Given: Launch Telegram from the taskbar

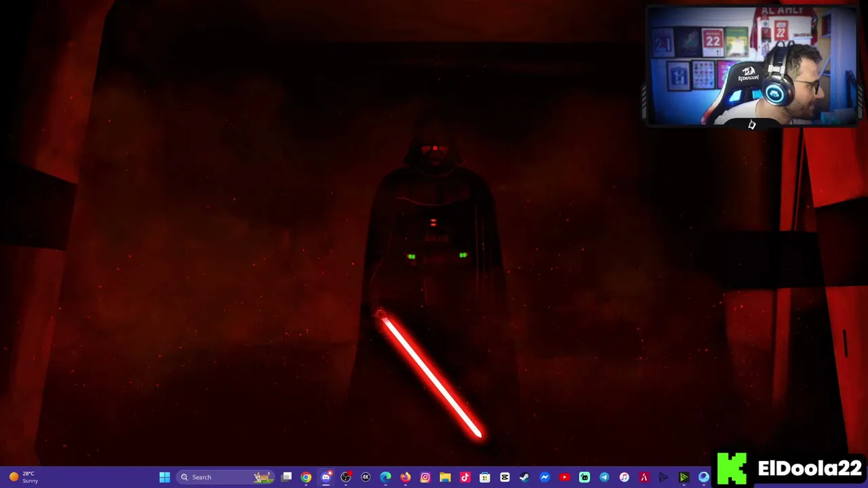Looking at the screenshot, I should 604,477.
